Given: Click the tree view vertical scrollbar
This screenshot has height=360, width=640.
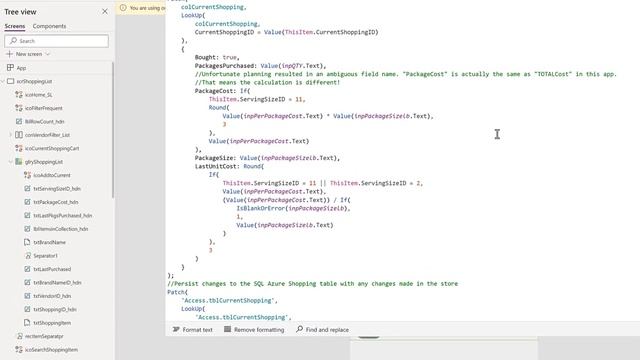Looking at the screenshot, I should click(x=113, y=131).
